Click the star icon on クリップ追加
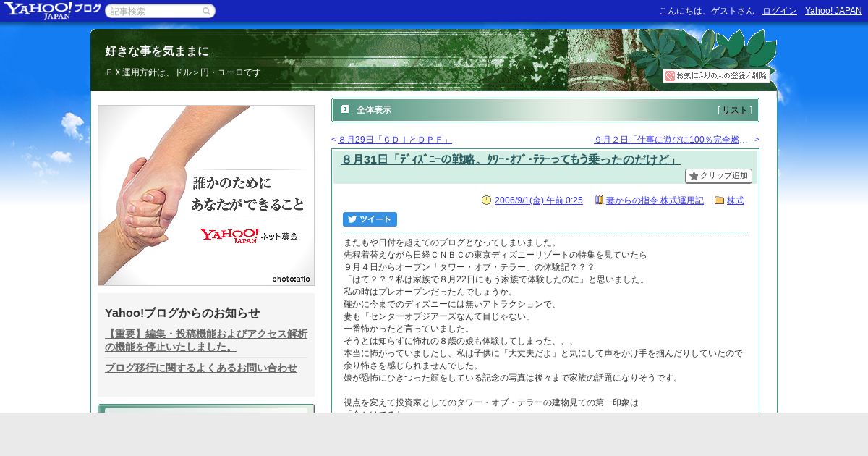Viewport: 868px width, 456px height. tap(694, 176)
